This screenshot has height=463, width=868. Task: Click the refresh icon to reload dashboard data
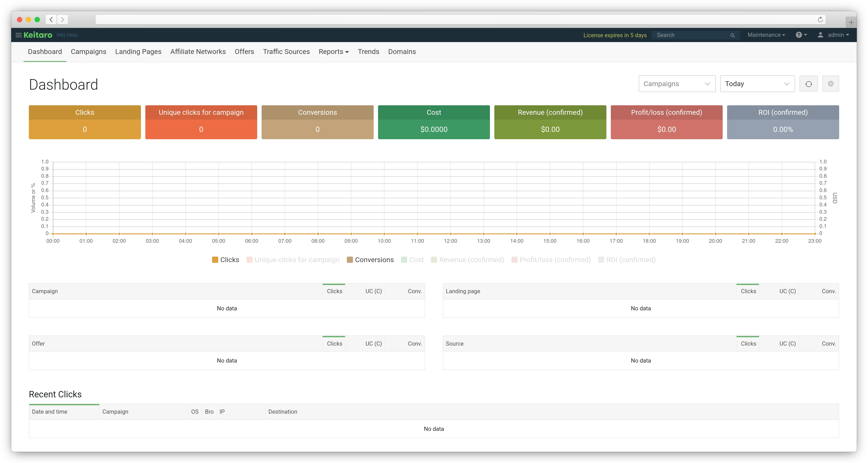pos(808,83)
